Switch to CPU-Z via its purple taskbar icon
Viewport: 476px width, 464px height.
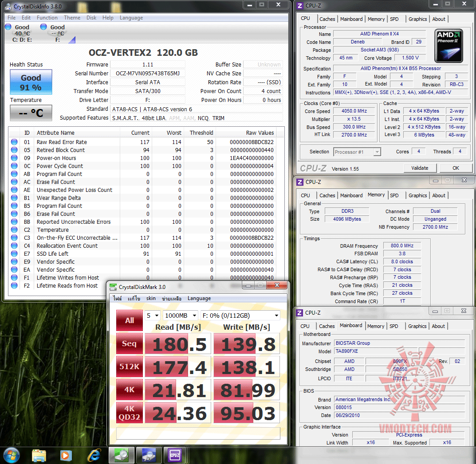point(174,455)
